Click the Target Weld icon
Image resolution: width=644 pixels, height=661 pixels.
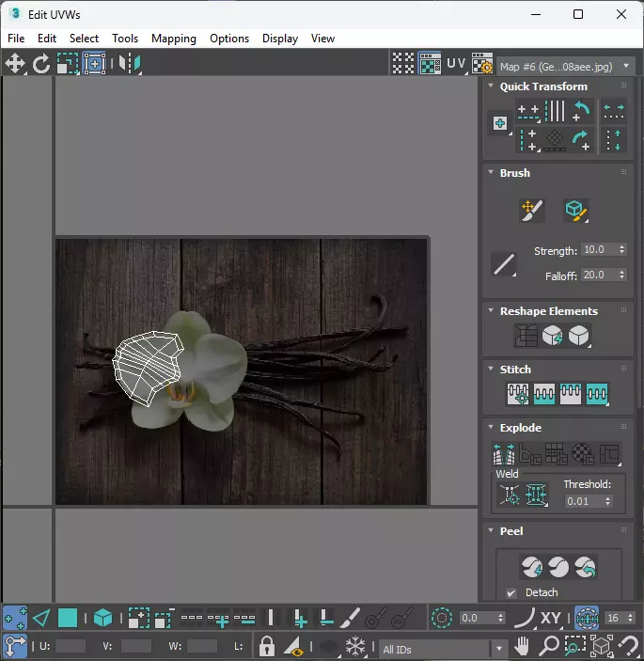pos(510,495)
